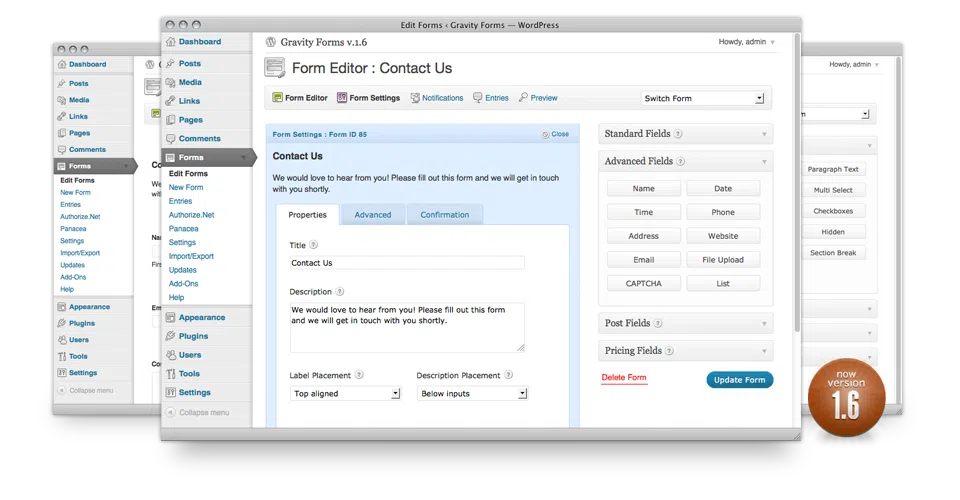
Task: Open Entries in the form toolbar
Action: tap(490, 98)
